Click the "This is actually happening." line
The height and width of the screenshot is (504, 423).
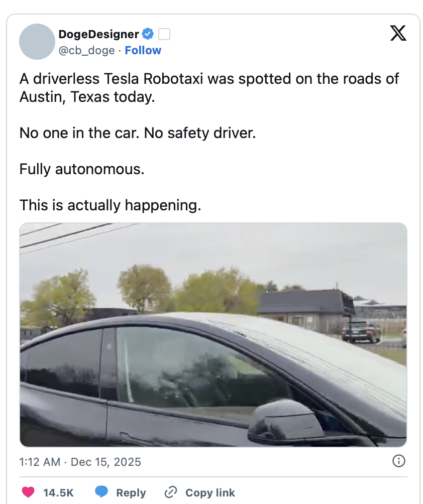tap(110, 205)
